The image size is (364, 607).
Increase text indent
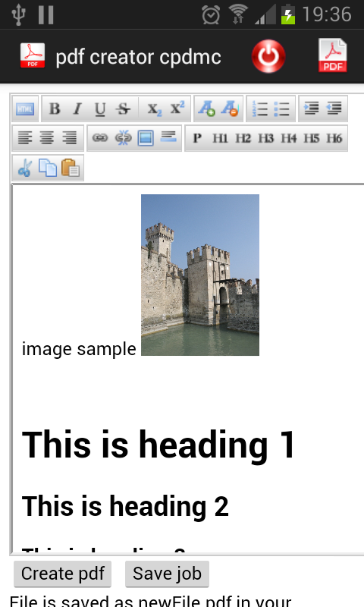coord(312,109)
